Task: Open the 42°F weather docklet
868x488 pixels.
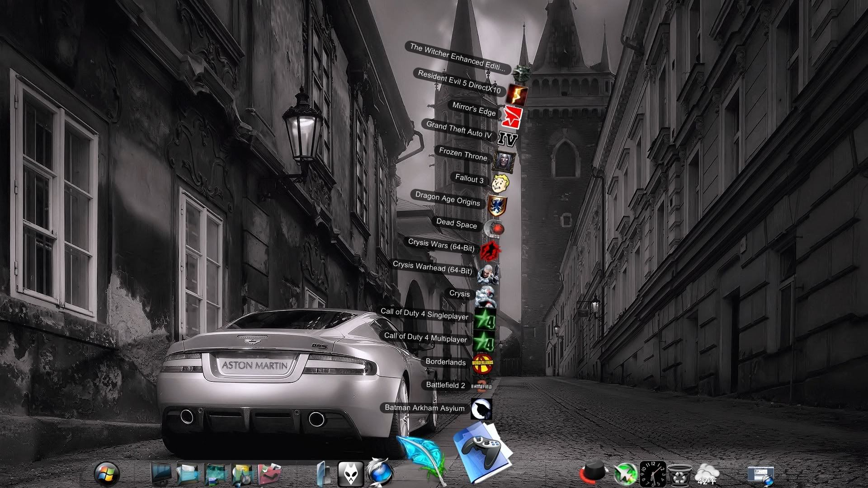Action: click(707, 475)
